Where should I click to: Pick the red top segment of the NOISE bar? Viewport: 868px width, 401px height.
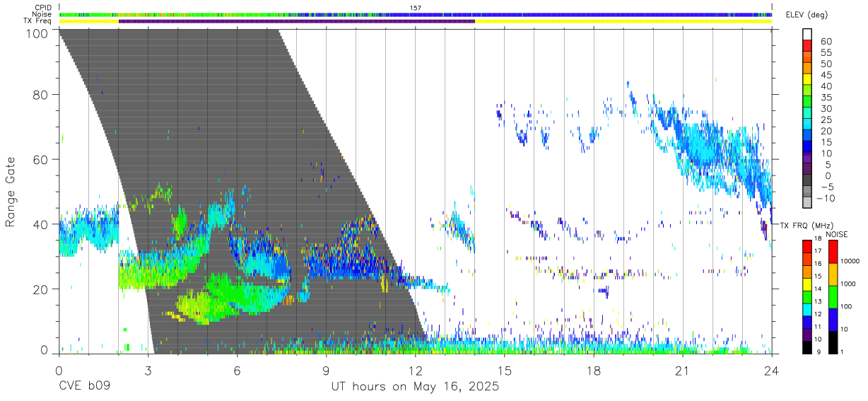click(833, 252)
